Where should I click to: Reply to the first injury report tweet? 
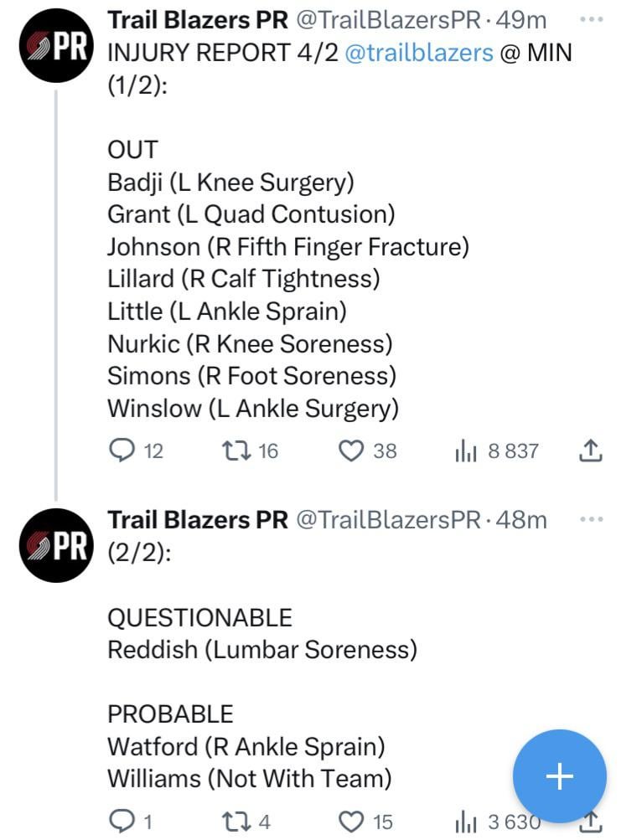coord(123,451)
